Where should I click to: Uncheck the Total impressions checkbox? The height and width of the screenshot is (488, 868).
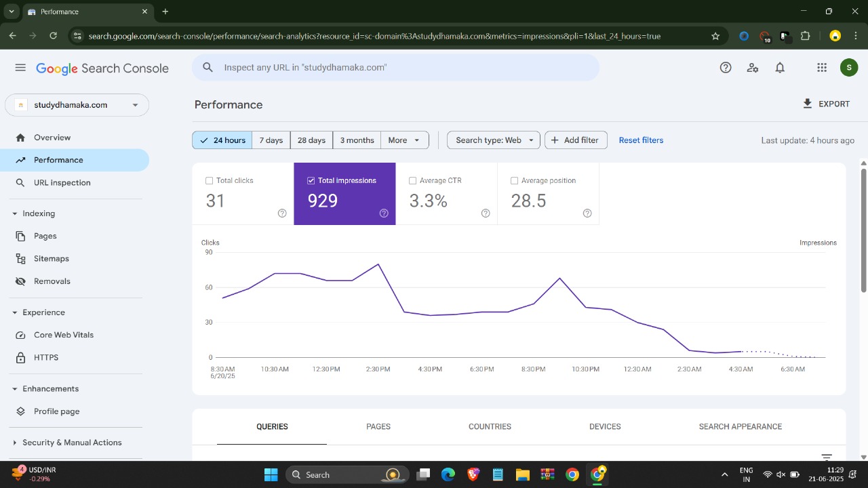tap(311, 181)
